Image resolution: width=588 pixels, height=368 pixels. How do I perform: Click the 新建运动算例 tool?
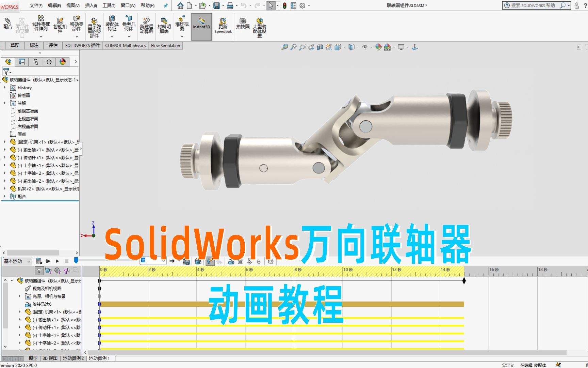pyautogui.click(x=146, y=26)
